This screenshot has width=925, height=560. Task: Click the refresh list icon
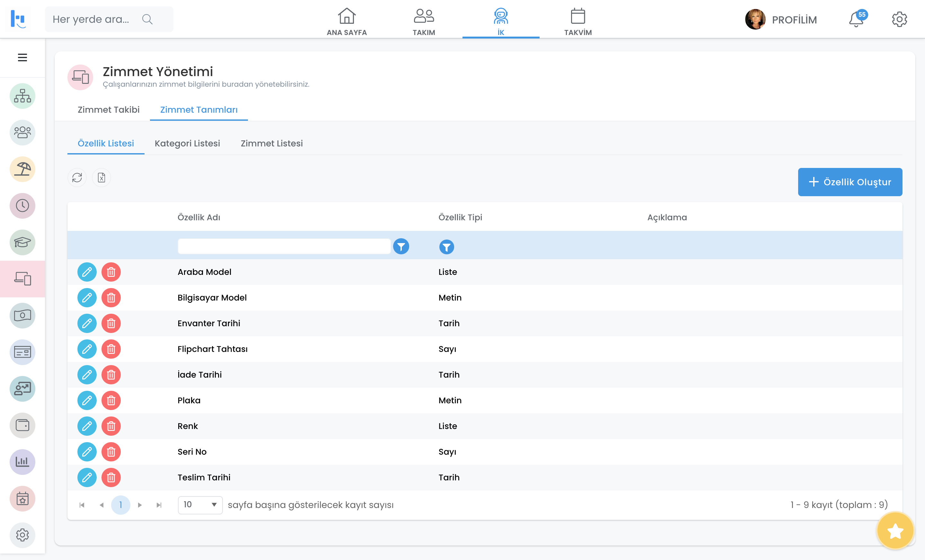(x=77, y=178)
